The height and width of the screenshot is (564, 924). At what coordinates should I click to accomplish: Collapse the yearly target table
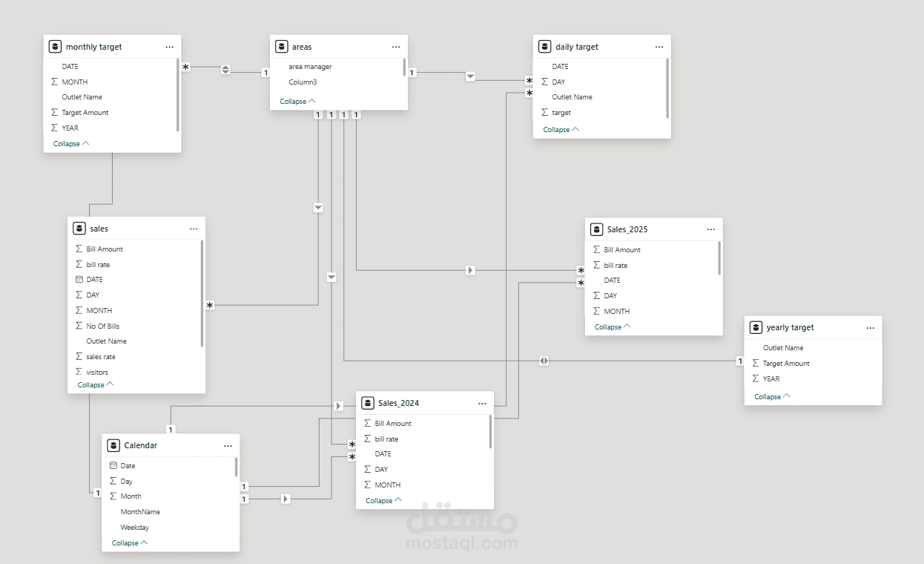click(772, 396)
